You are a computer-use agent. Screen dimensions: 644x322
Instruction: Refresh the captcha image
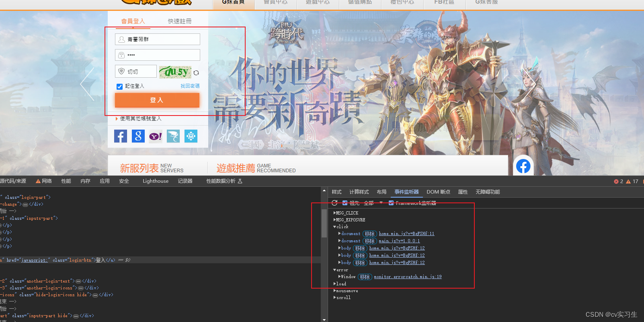[x=196, y=73]
